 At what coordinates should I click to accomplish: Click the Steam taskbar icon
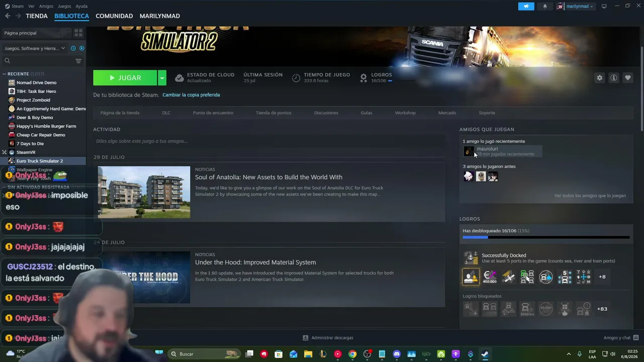click(x=485, y=354)
